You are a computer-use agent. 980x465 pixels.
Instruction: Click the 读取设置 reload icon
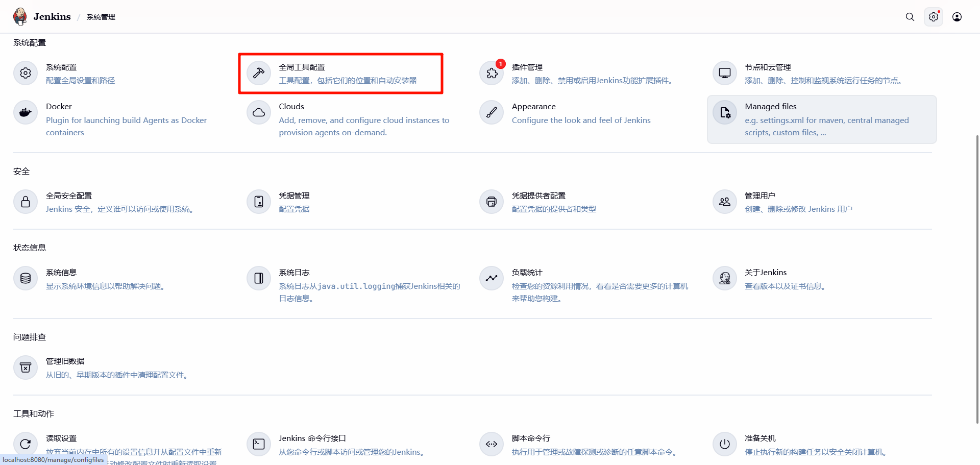26,444
